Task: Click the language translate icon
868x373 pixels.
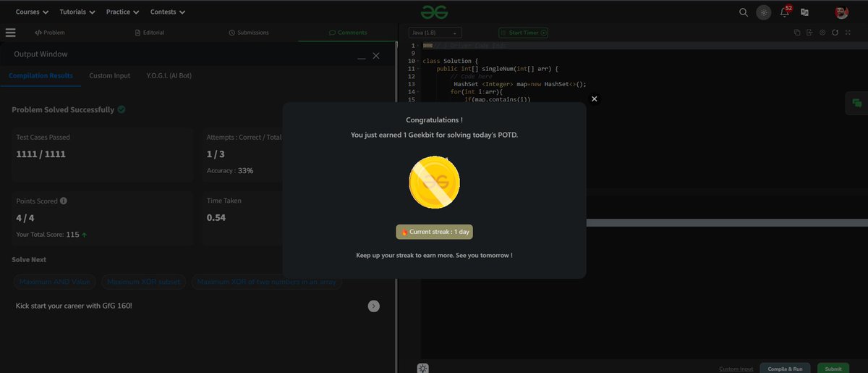Action: tap(804, 12)
